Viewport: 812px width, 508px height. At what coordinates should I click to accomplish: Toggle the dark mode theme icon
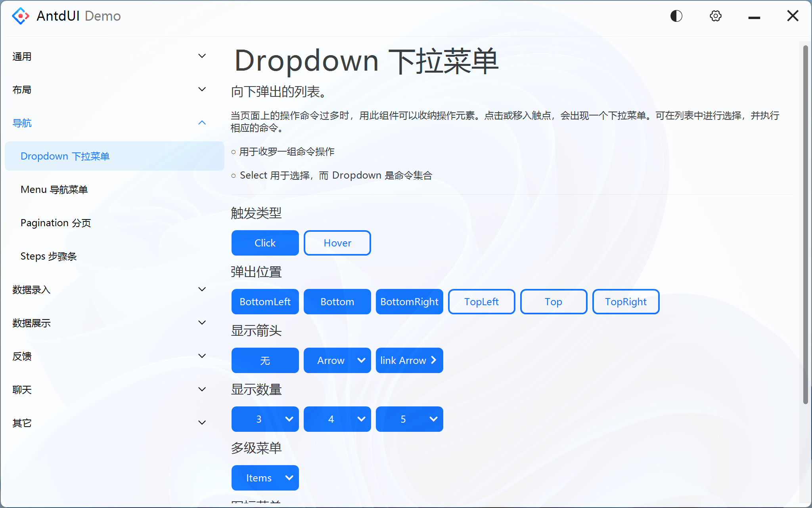click(x=676, y=16)
